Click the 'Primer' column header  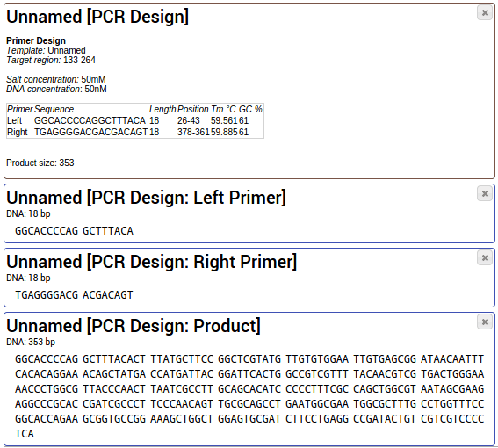(20, 109)
